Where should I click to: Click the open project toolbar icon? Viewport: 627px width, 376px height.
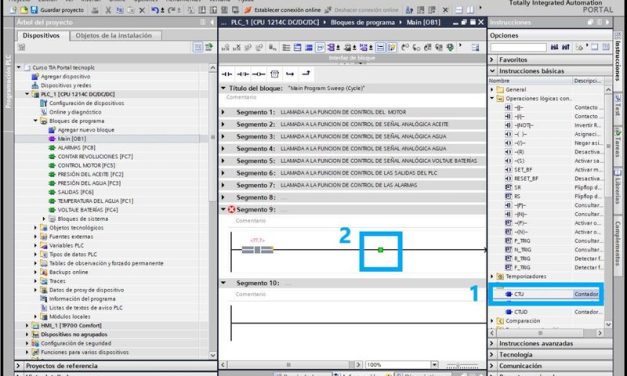click(x=24, y=10)
